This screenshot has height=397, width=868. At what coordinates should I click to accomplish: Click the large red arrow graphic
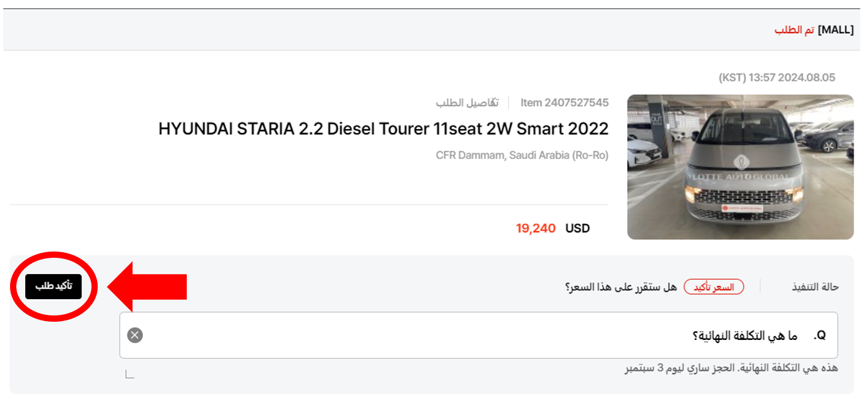147,287
